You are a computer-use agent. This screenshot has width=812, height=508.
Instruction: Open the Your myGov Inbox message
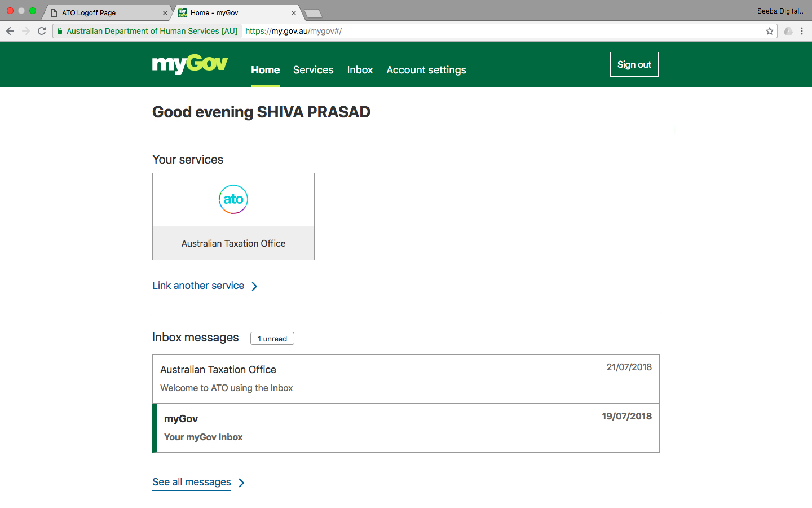click(x=406, y=428)
